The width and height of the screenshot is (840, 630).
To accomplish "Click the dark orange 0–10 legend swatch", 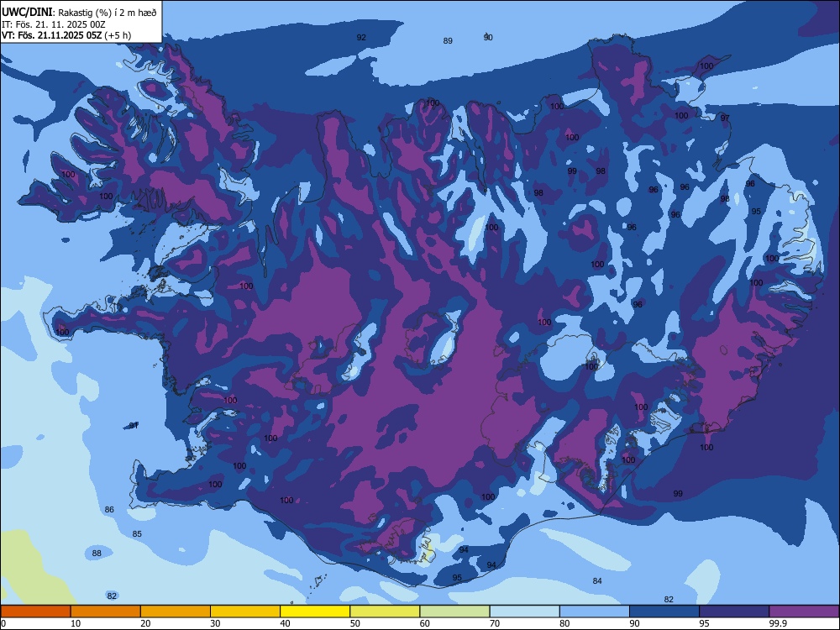I will pos(35,612).
